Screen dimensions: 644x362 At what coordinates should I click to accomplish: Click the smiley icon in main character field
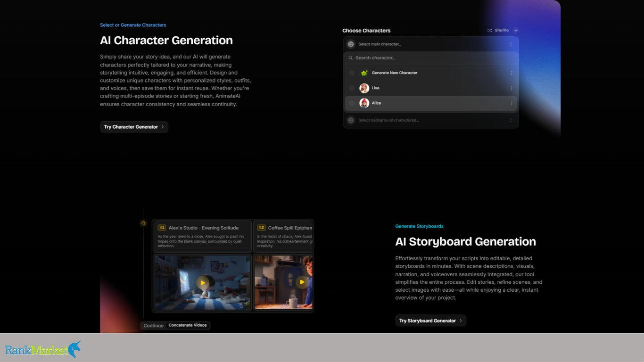pyautogui.click(x=351, y=44)
